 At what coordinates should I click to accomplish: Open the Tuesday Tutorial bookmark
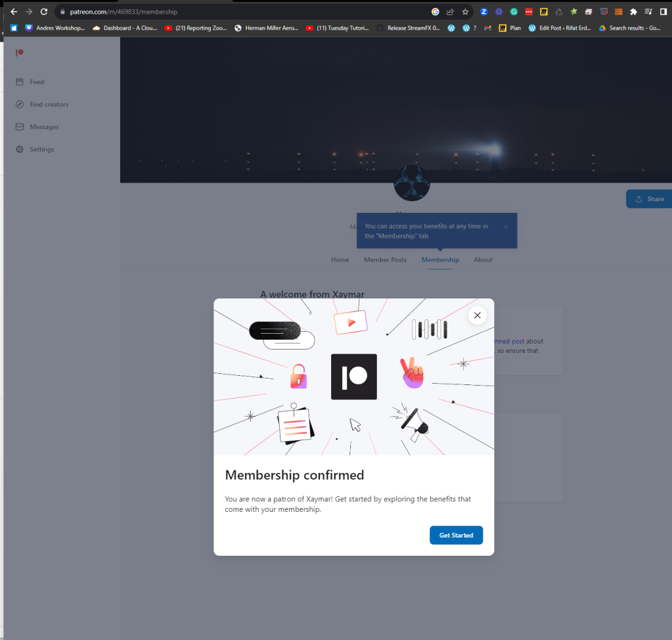[337, 28]
